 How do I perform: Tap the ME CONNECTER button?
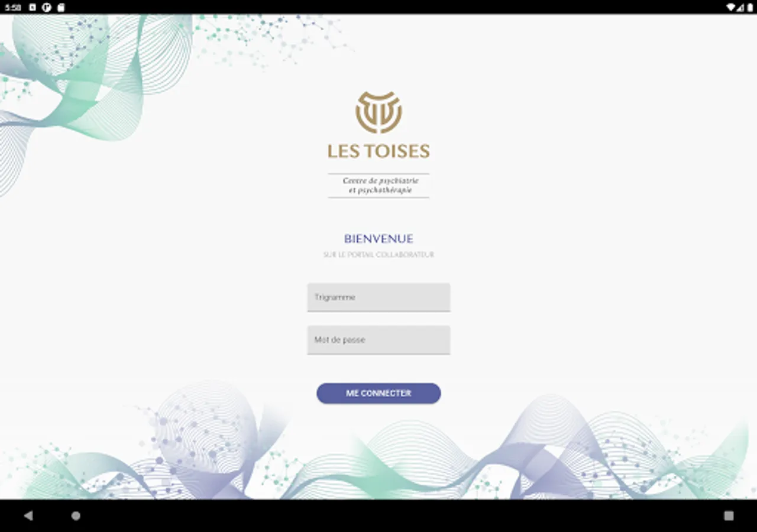[378, 393]
